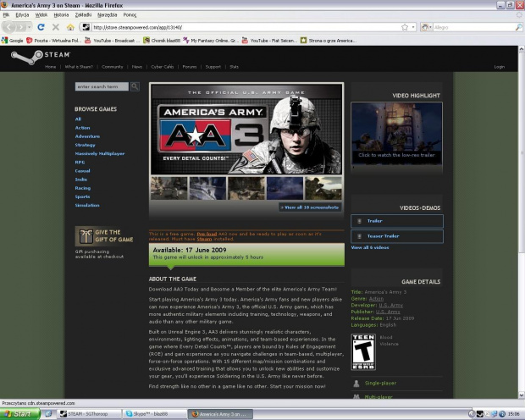
Task: Click the Steam logo in the header
Action: [x=40, y=58]
